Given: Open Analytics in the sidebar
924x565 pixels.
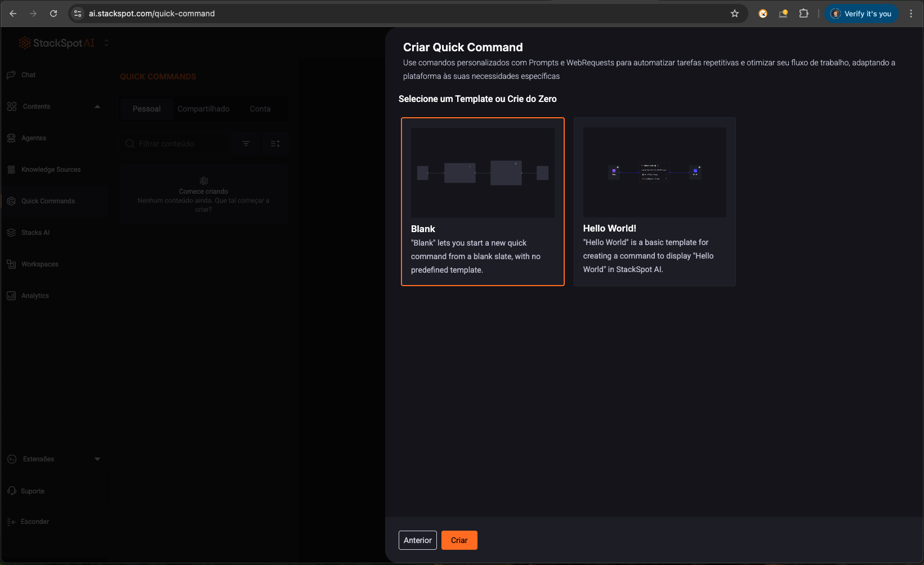Looking at the screenshot, I should (x=35, y=296).
